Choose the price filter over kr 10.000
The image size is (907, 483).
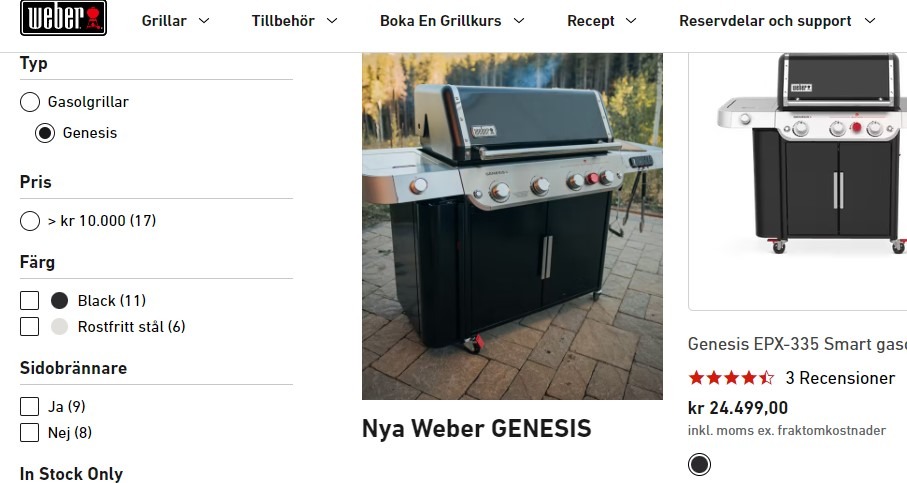pyautogui.click(x=30, y=221)
